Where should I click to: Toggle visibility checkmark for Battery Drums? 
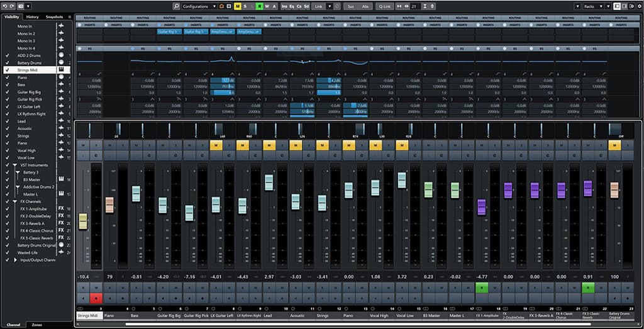tap(6, 63)
